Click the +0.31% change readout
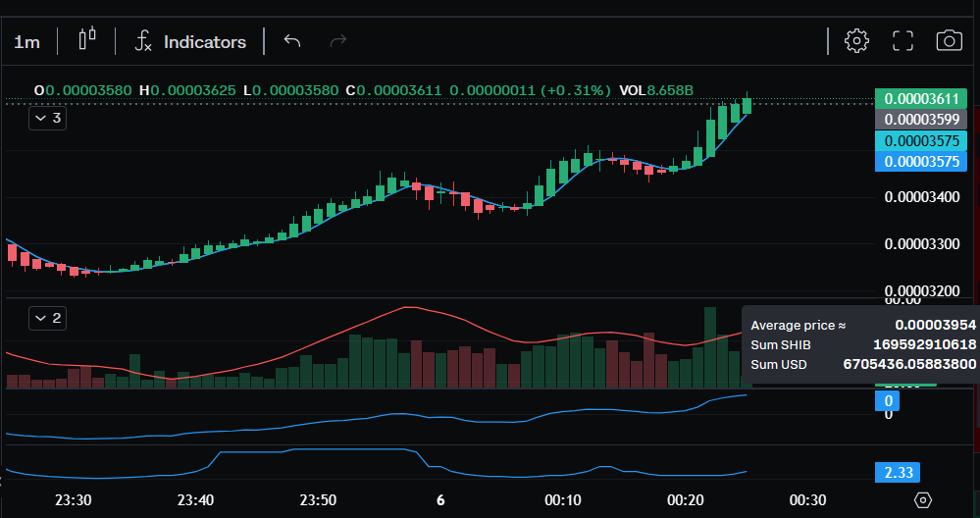This screenshot has height=518, width=980. 576,90
